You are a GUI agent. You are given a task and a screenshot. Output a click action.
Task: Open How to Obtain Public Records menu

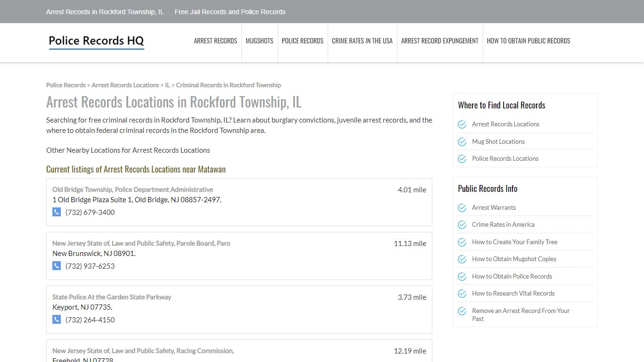(528, 41)
